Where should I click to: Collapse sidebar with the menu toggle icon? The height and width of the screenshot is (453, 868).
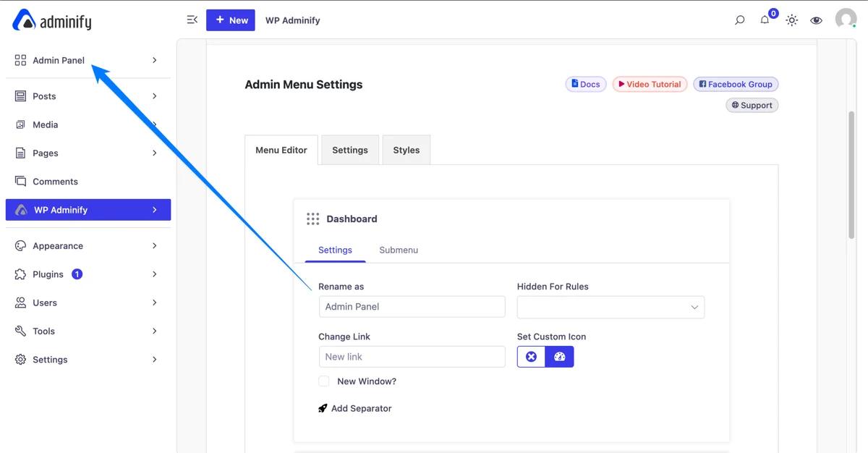tap(192, 20)
